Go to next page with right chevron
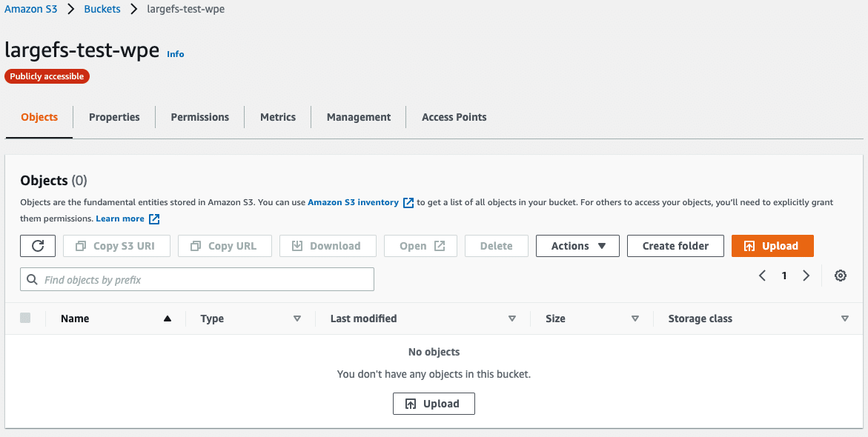868x437 pixels. point(806,276)
